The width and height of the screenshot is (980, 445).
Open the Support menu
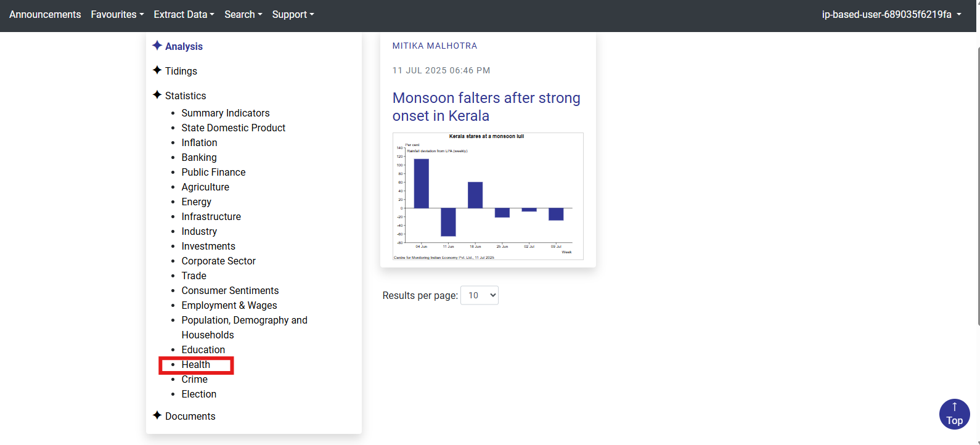tap(293, 14)
